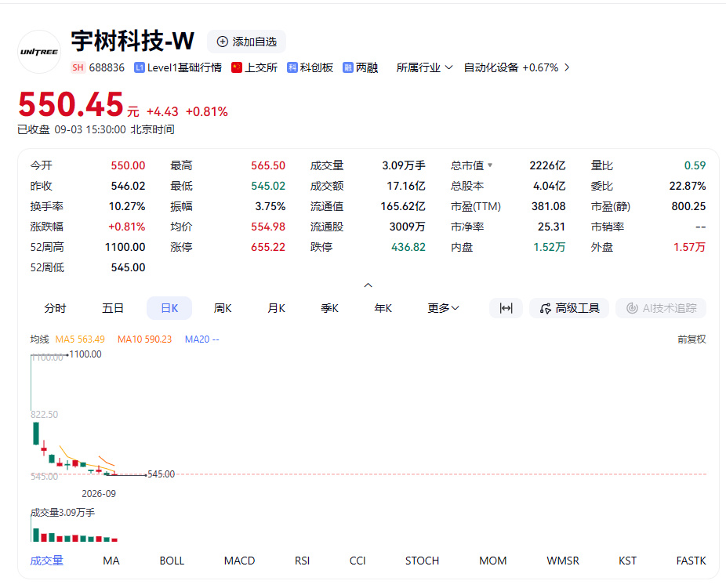Expand the 所属行业 dropdown
The width and height of the screenshot is (726, 588).
(424, 67)
